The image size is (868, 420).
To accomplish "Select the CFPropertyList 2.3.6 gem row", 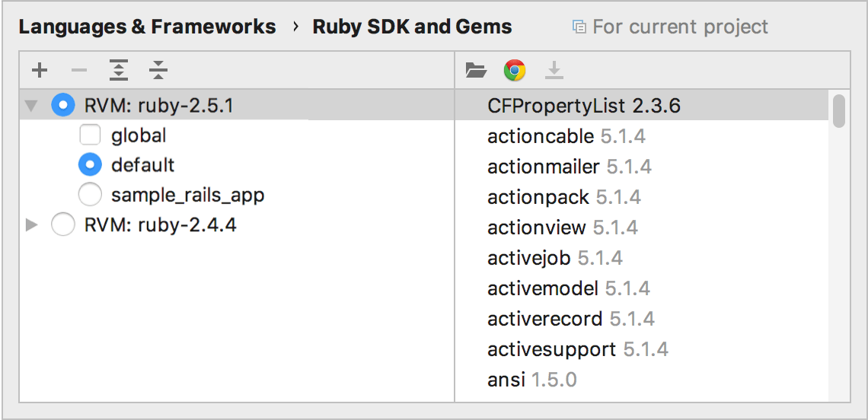I will [x=583, y=106].
